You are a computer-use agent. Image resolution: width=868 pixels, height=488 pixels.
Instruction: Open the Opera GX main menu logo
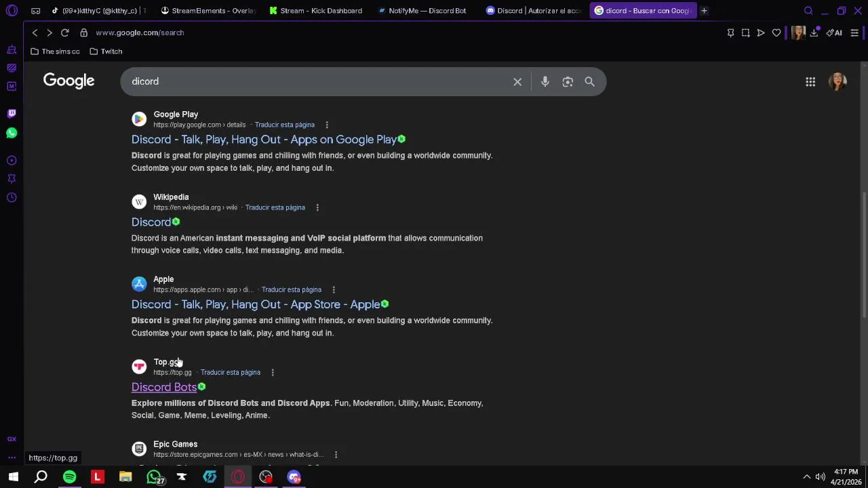pos(12,11)
